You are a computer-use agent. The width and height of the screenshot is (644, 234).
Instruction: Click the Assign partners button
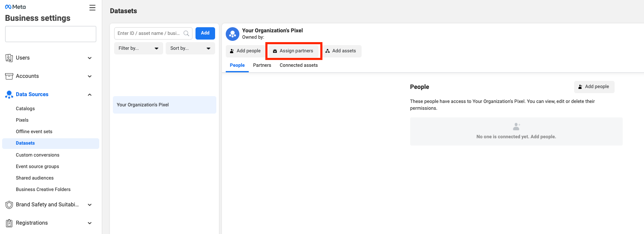[x=293, y=51]
